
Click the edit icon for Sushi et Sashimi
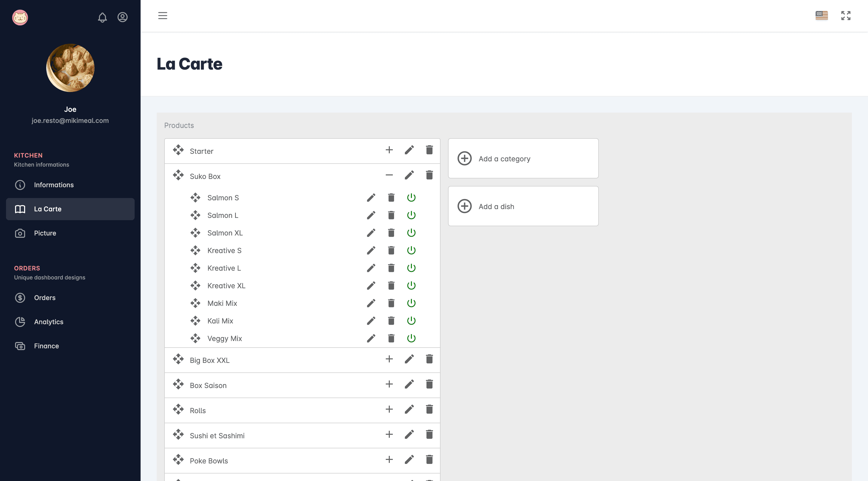[409, 434]
